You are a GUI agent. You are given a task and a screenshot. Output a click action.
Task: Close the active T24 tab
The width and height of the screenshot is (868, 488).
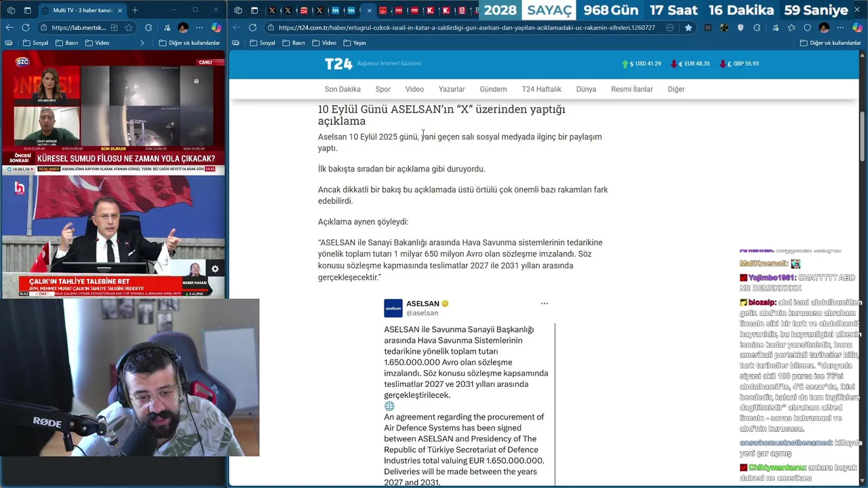369,10
